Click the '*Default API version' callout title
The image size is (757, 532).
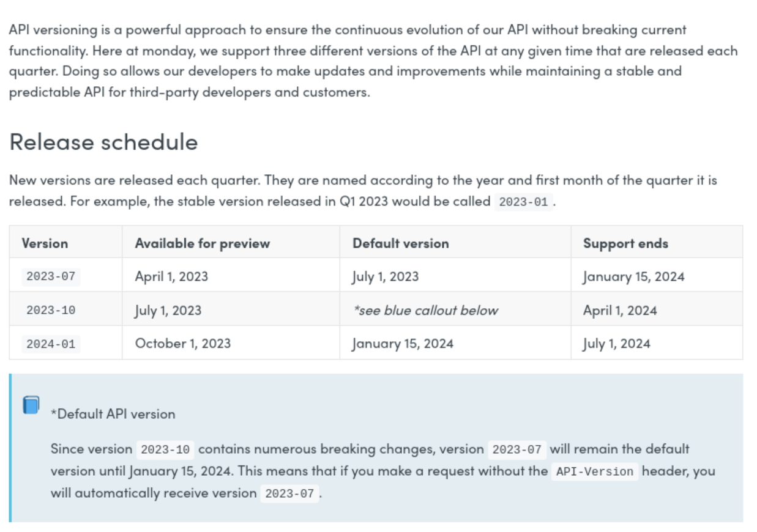click(113, 414)
